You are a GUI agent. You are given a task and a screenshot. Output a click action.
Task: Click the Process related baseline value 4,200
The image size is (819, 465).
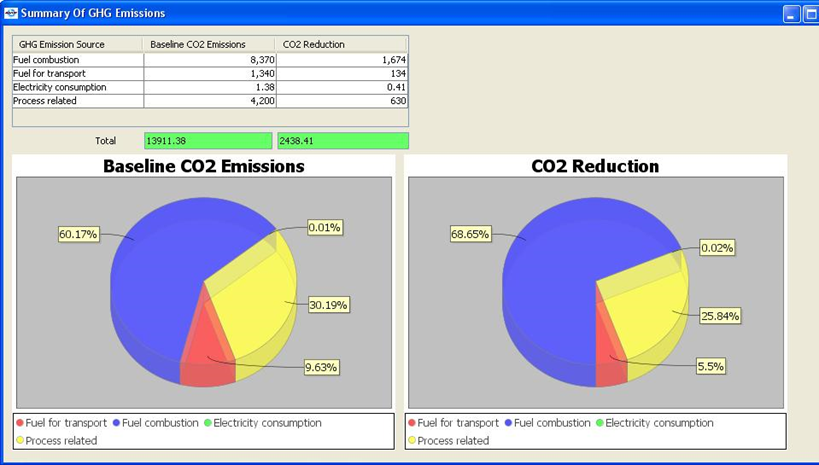210,101
